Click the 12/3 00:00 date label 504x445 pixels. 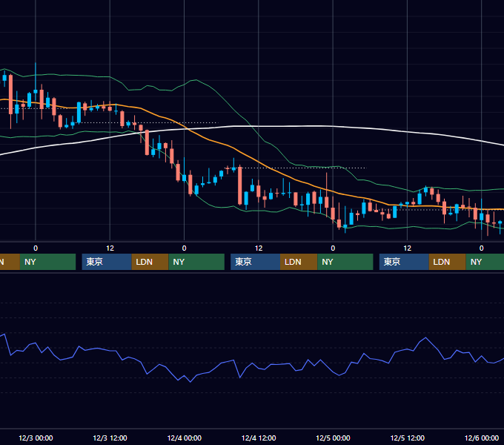36,438
